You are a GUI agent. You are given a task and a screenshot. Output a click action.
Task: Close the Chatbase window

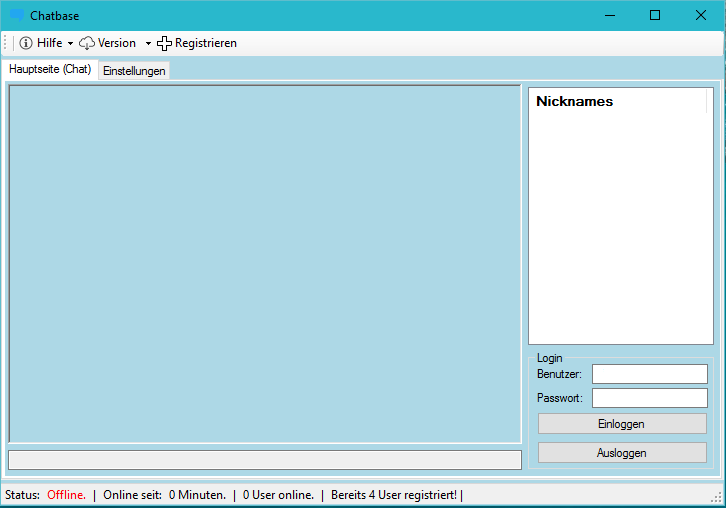tap(701, 15)
